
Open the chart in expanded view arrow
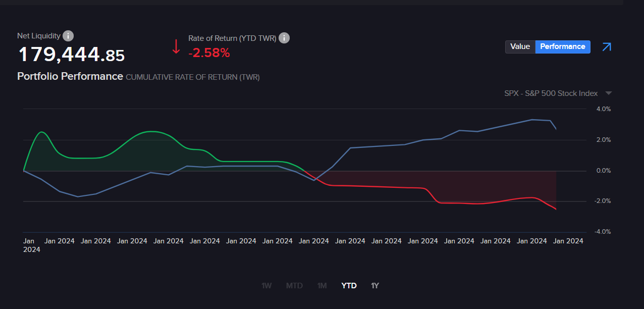(607, 47)
